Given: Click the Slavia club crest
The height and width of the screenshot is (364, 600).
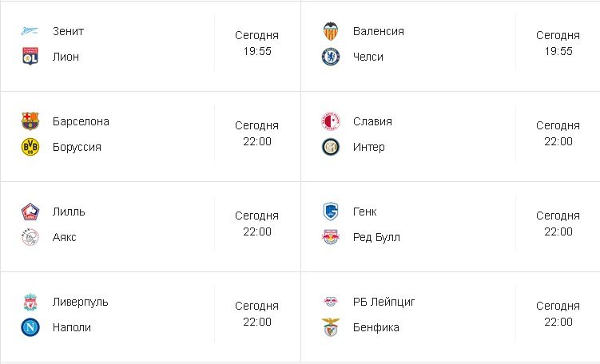Looking at the screenshot, I should [x=331, y=121].
